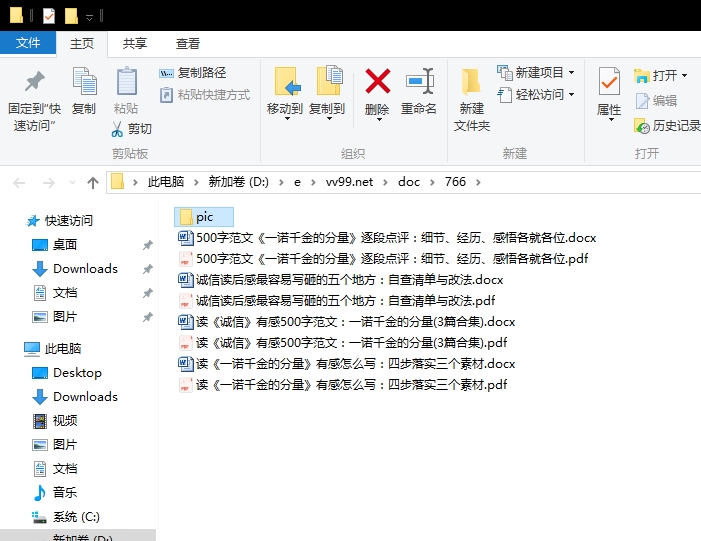Select 快速访问 (Quick access) in sidebar
This screenshot has height=541, width=701.
tap(60, 221)
